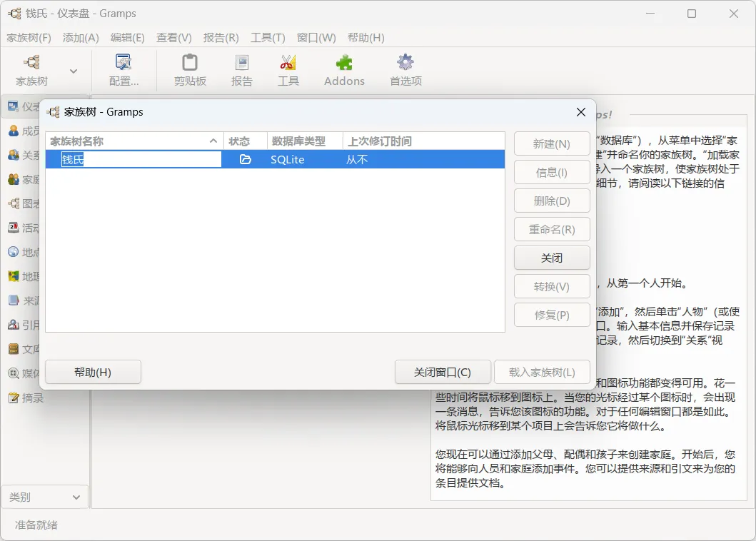Select 引用 icon in sidebar

(x=14, y=325)
